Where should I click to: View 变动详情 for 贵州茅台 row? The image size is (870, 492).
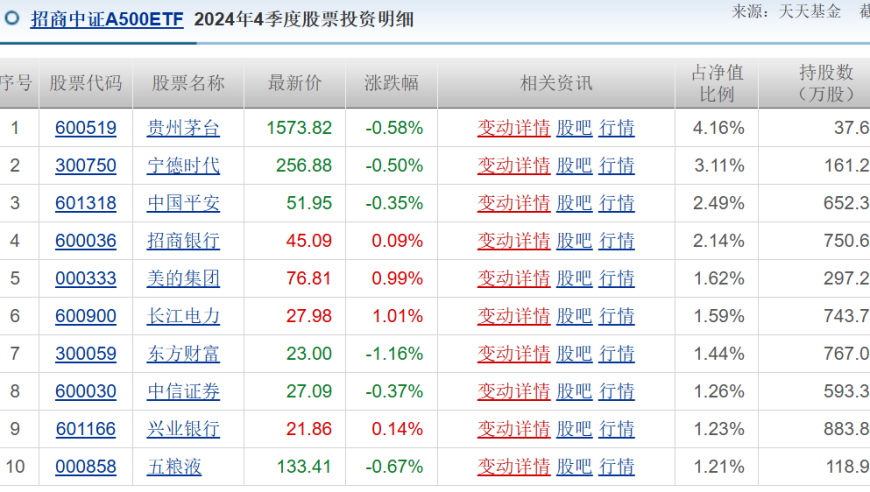514,128
